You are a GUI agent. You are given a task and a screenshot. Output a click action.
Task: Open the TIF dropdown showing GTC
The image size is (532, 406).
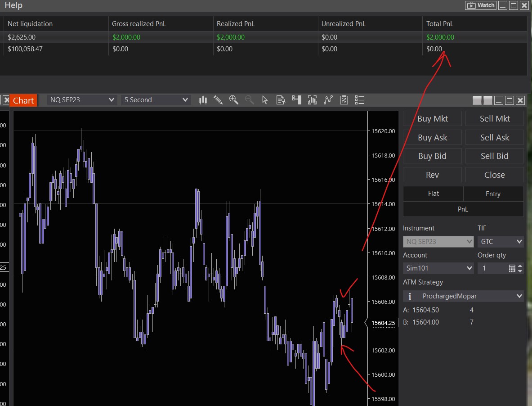click(x=500, y=242)
